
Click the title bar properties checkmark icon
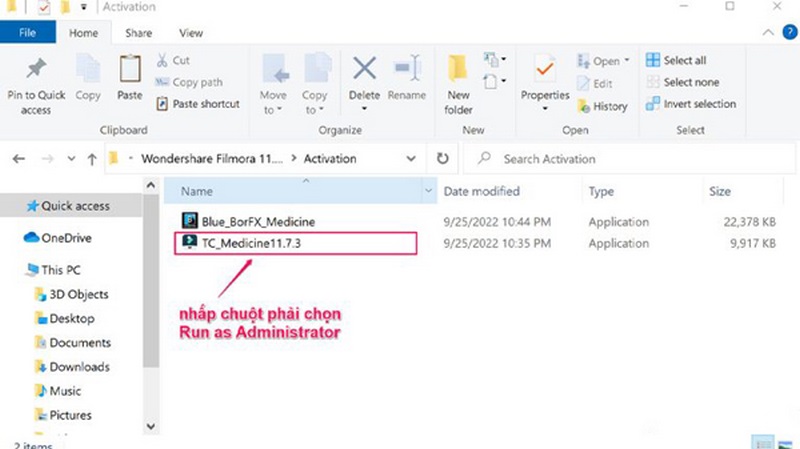point(44,7)
